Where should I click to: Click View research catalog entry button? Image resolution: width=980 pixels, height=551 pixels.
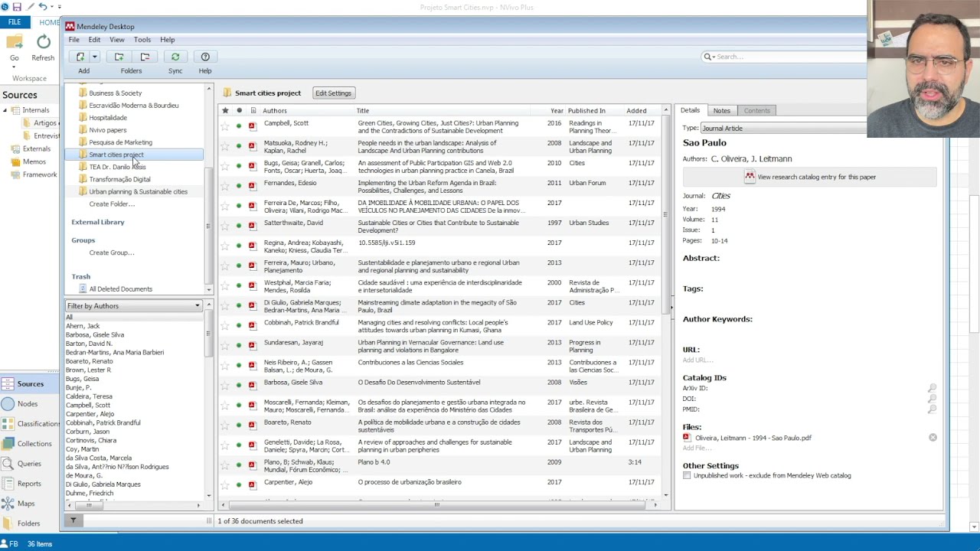coord(809,177)
